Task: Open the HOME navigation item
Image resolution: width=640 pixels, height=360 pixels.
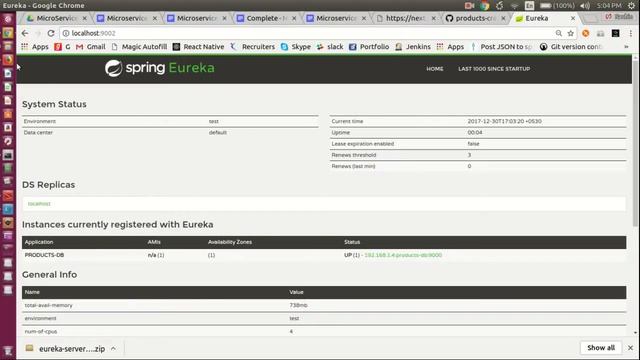Action: coord(435,69)
